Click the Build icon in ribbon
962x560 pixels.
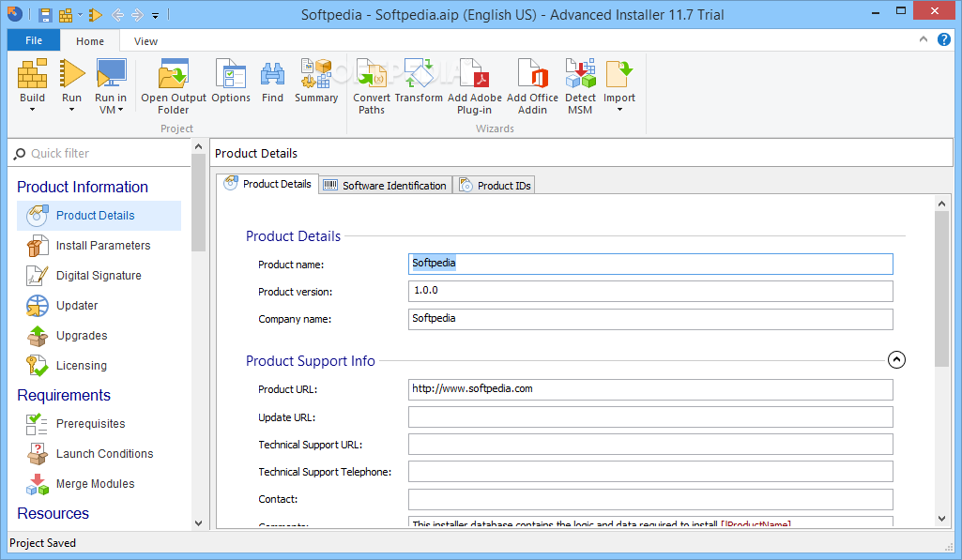click(32, 74)
